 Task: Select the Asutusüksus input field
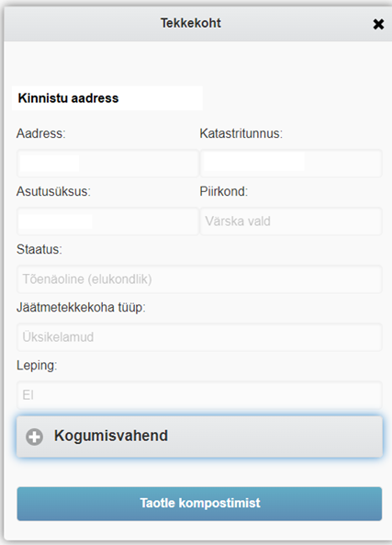pyautogui.click(x=107, y=221)
